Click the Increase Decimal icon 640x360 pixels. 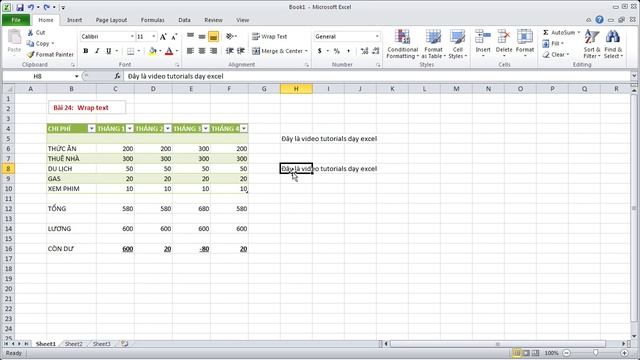(x=364, y=51)
